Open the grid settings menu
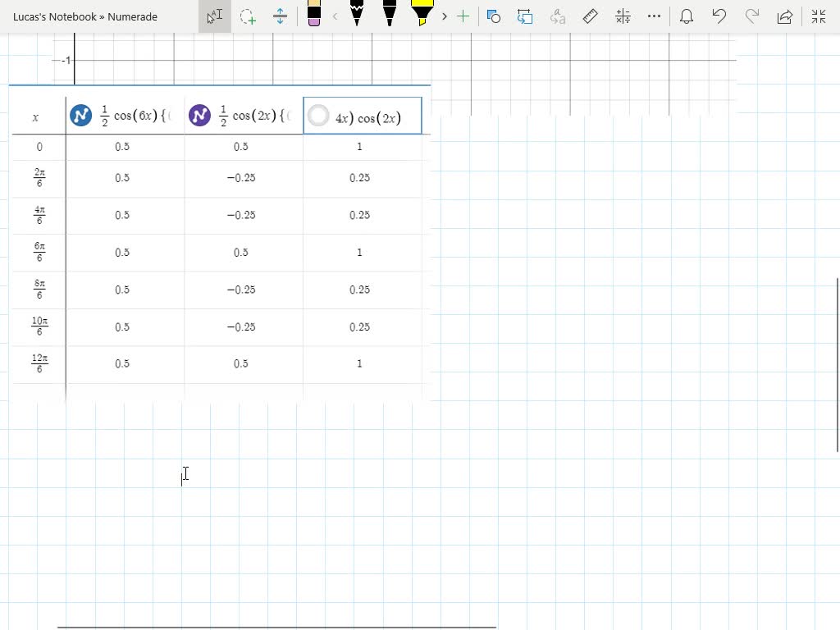Viewport: 840px width, 630px height. pos(623,16)
